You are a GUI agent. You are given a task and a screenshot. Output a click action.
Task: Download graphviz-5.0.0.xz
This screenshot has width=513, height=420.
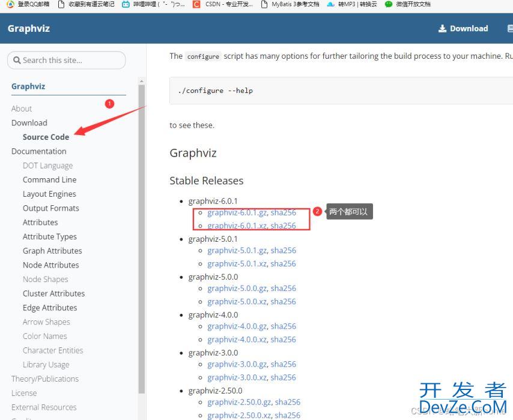point(237,302)
